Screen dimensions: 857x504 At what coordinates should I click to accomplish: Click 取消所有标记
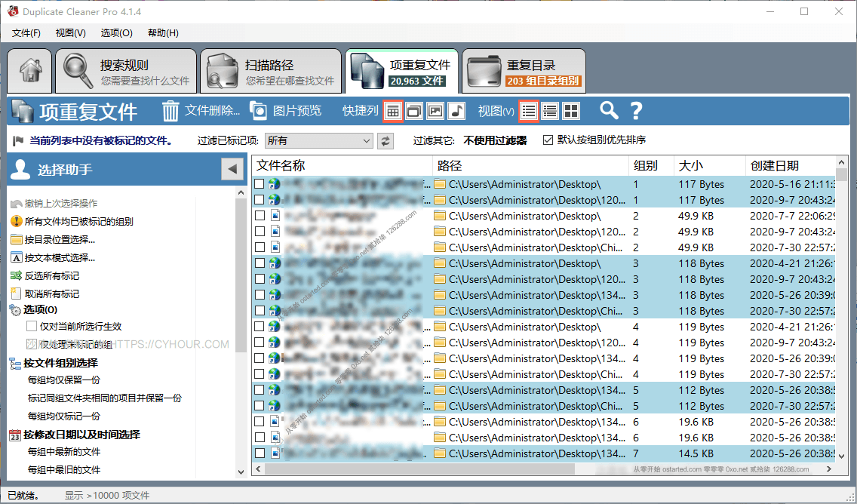(45, 293)
